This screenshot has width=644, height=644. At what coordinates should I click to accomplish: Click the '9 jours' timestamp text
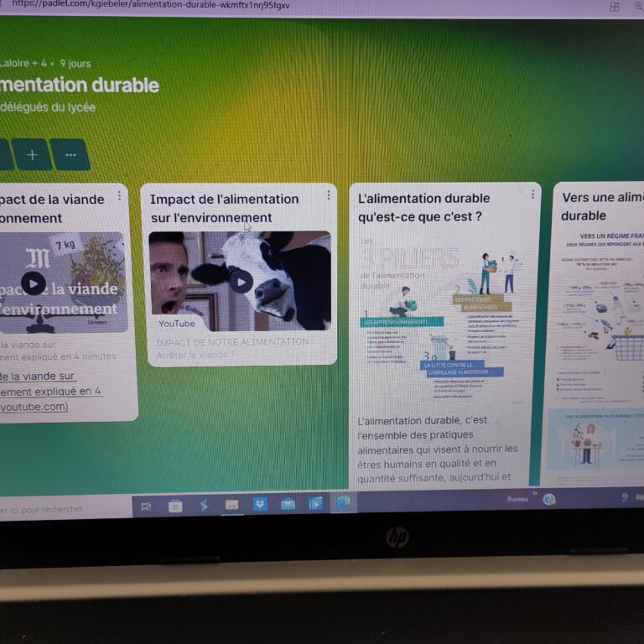(x=75, y=64)
